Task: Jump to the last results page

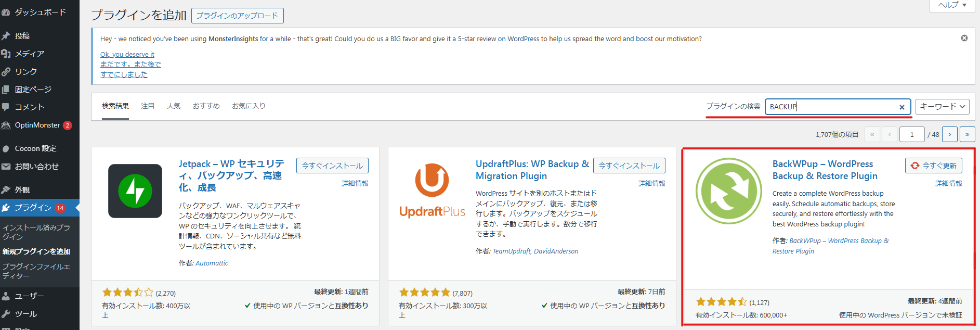Action: click(968, 134)
